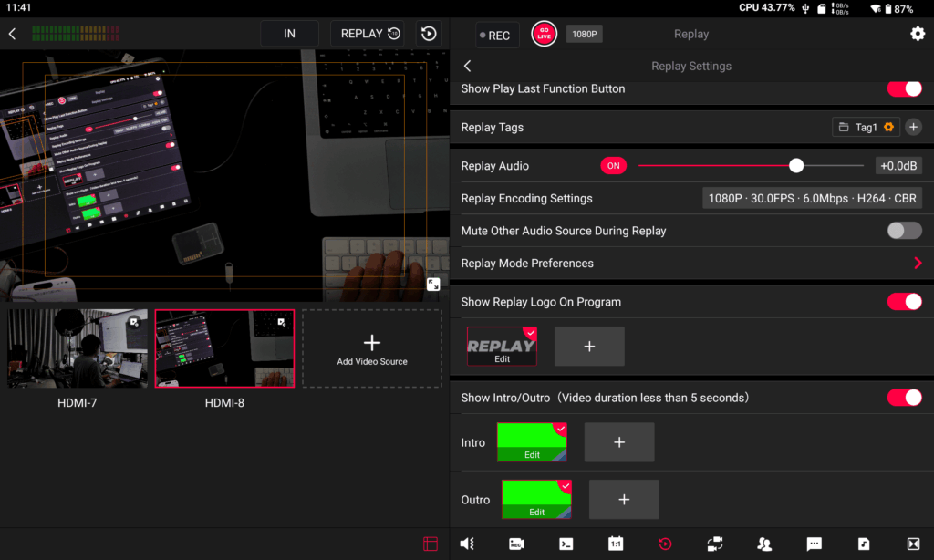Click the GO LIVE round button
This screenshot has height=560, width=934.
(544, 34)
